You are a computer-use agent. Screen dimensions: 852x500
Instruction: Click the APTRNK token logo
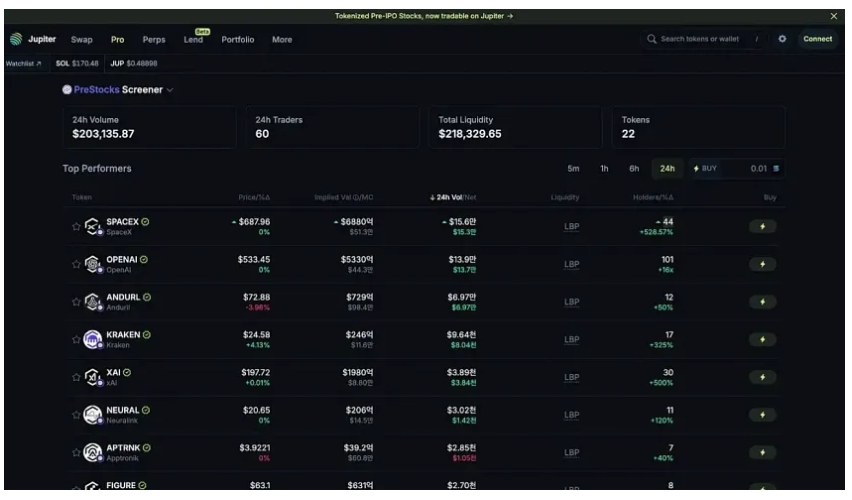pos(93,452)
